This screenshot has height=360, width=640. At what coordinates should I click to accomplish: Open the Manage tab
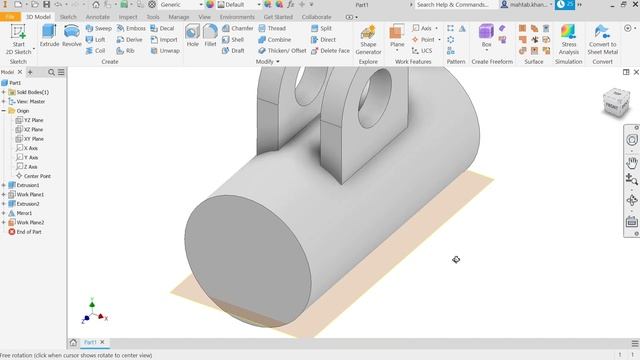[179, 17]
